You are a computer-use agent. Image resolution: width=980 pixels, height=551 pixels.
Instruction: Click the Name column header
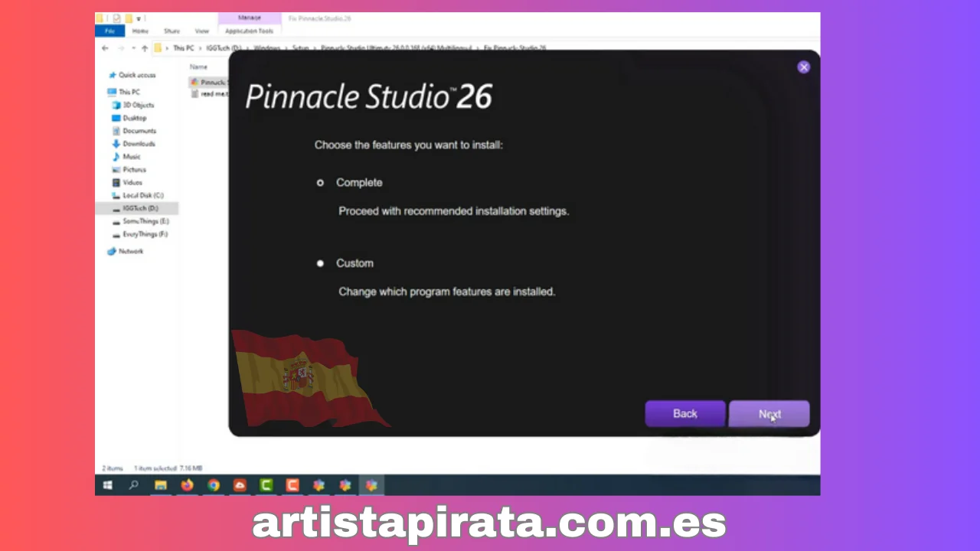click(198, 67)
